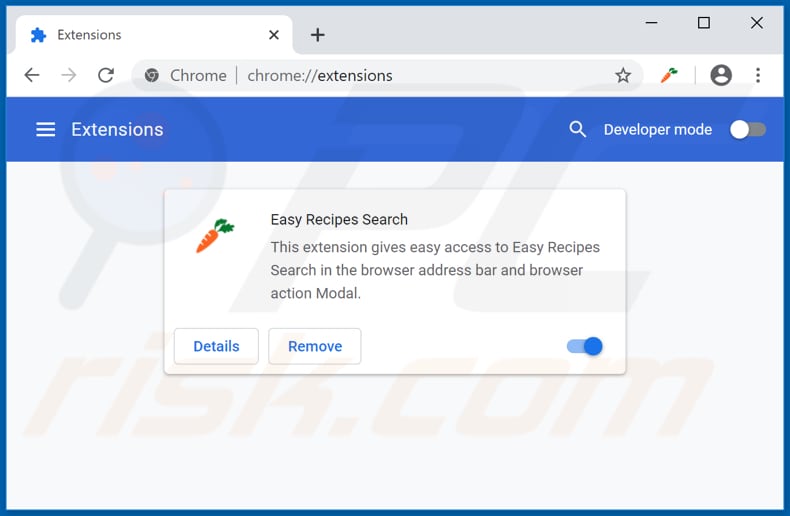
Task: Click the Developer mode label
Action: click(658, 130)
